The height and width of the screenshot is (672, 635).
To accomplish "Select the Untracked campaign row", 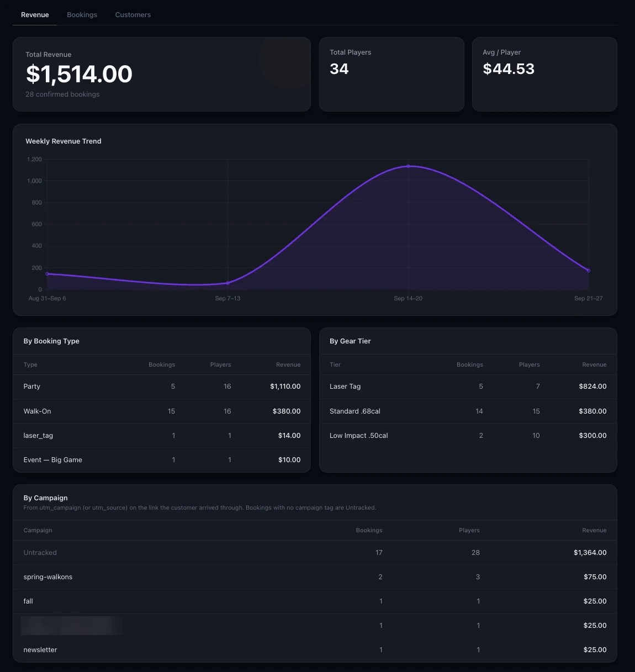I will pyautogui.click(x=315, y=553).
